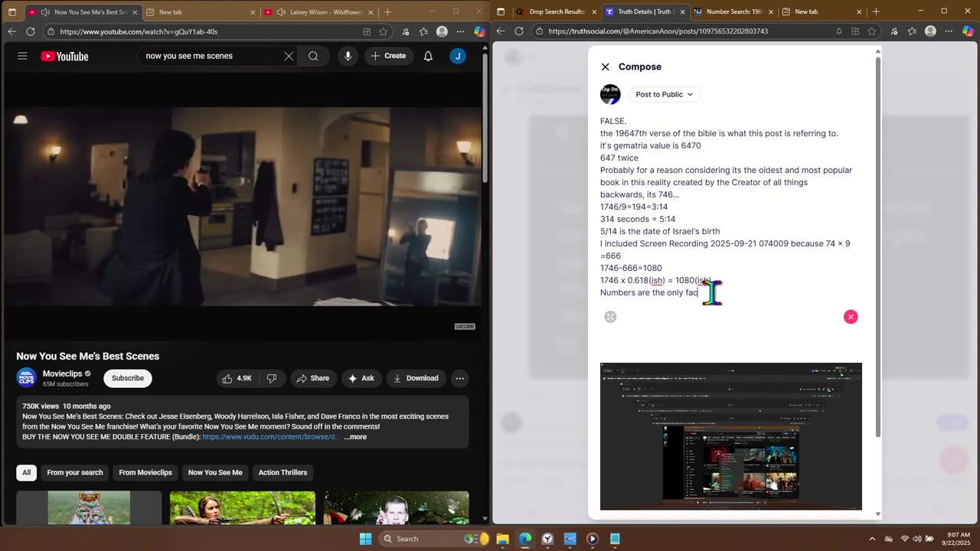The width and height of the screenshot is (980, 551).
Task: Open more actions menu under the video
Action: pyautogui.click(x=459, y=378)
